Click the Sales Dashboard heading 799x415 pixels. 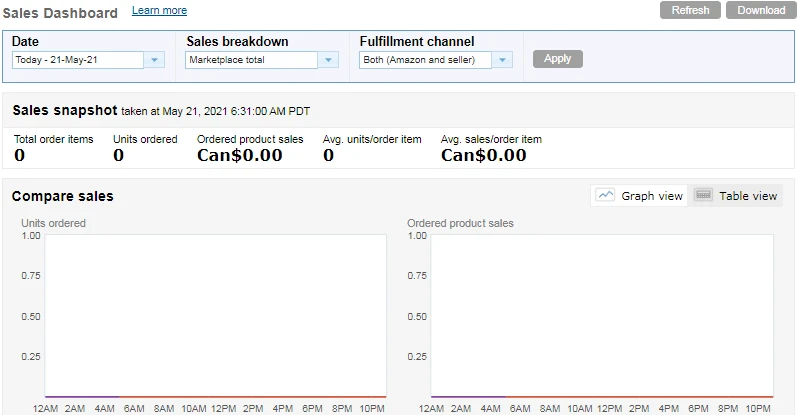60,13
